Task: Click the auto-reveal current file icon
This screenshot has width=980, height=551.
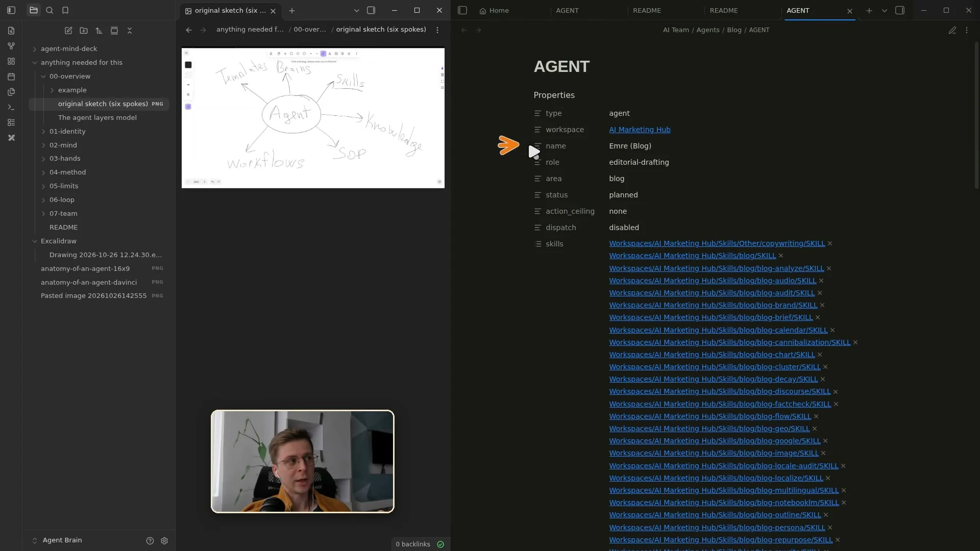Action: pos(114,31)
